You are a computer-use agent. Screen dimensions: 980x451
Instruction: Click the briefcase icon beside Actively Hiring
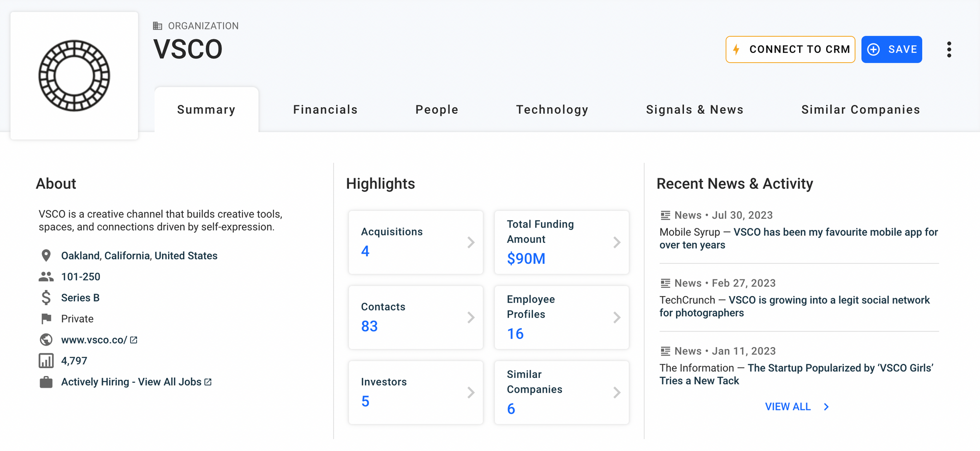[x=46, y=382]
